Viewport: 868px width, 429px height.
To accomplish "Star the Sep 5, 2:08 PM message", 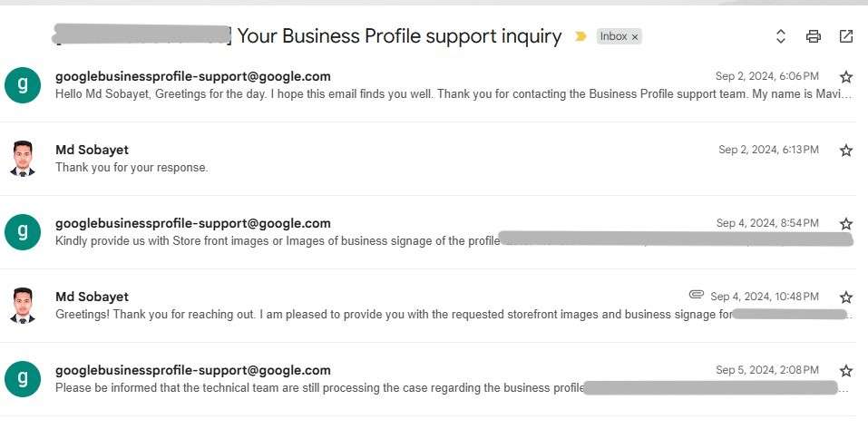I will [845, 371].
